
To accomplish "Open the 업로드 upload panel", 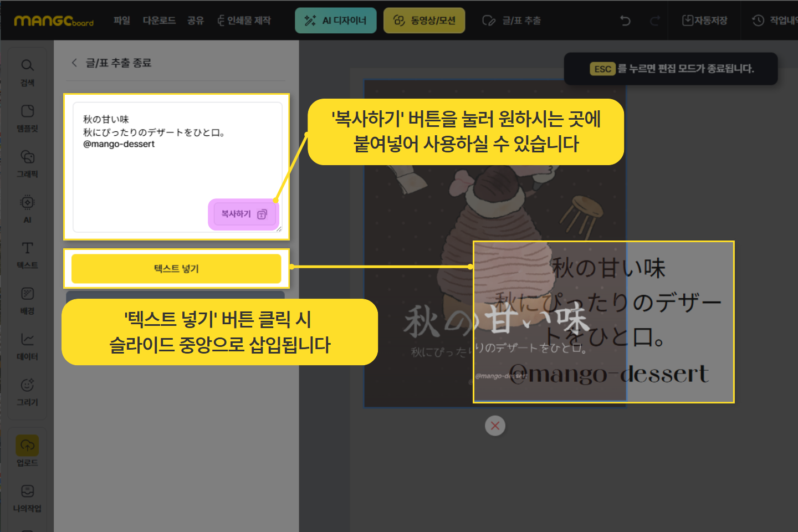I will point(27,451).
